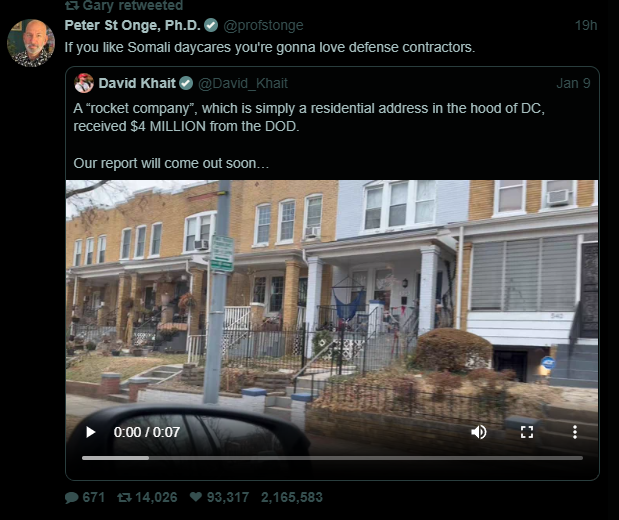Open David Khait's small avatar
The height and width of the screenshot is (520, 619).
(x=84, y=83)
